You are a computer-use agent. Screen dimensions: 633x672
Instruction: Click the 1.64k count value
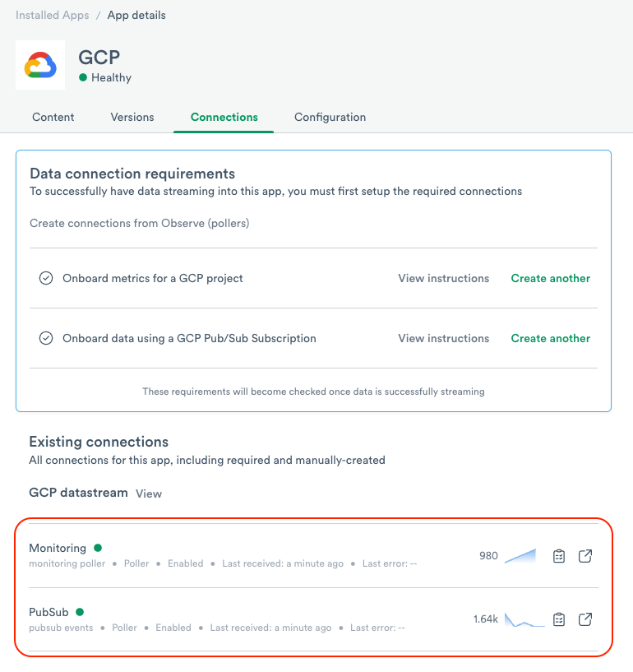[x=486, y=619]
